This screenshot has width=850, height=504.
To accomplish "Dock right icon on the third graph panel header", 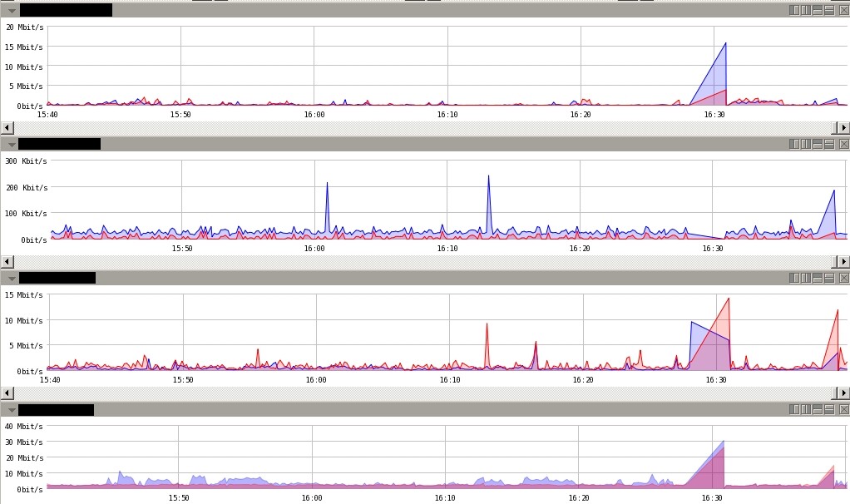I will tap(806, 278).
